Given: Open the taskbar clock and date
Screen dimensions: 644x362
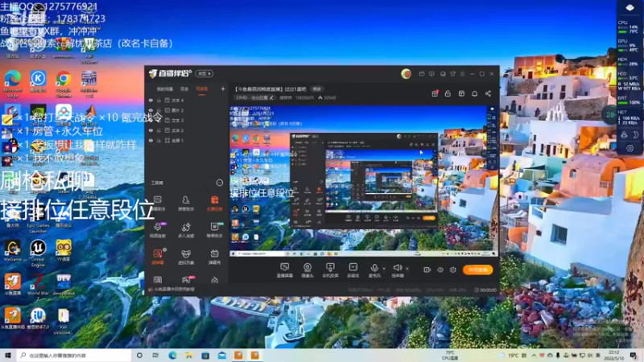Looking at the screenshot, I should click(x=613, y=355).
